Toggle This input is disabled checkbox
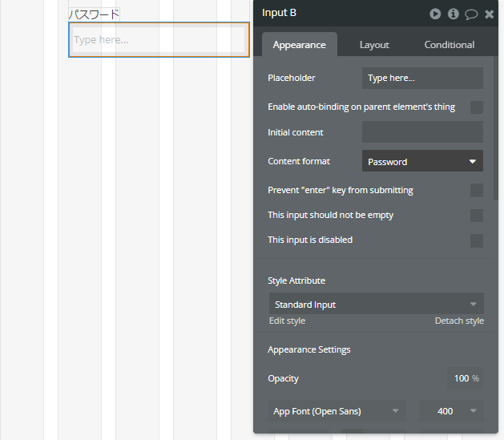This screenshot has width=504, height=440. click(477, 240)
